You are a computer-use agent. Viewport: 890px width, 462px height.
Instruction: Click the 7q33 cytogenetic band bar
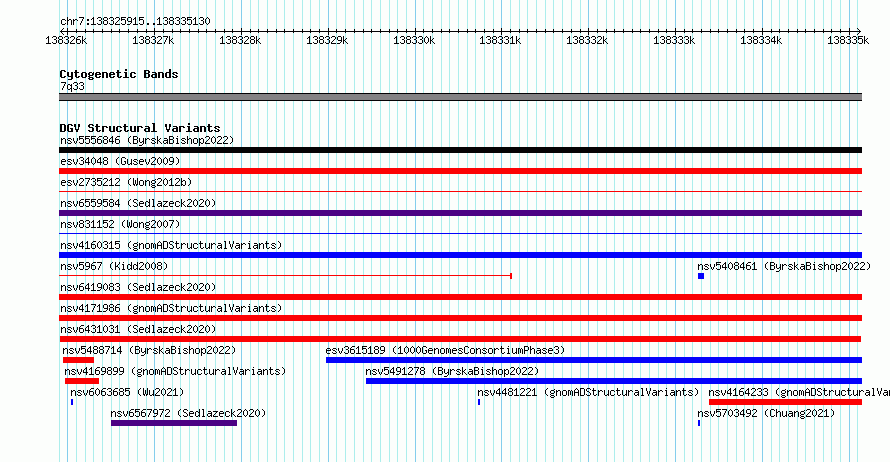(x=460, y=97)
